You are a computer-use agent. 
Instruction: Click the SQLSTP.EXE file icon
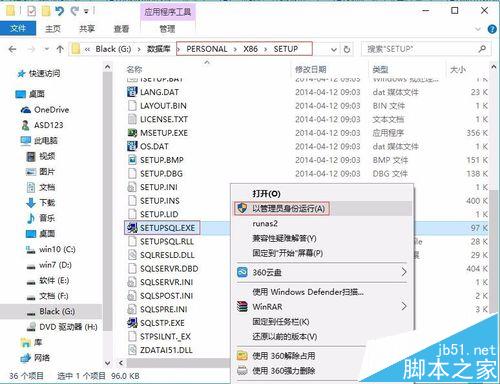pyautogui.click(x=132, y=323)
